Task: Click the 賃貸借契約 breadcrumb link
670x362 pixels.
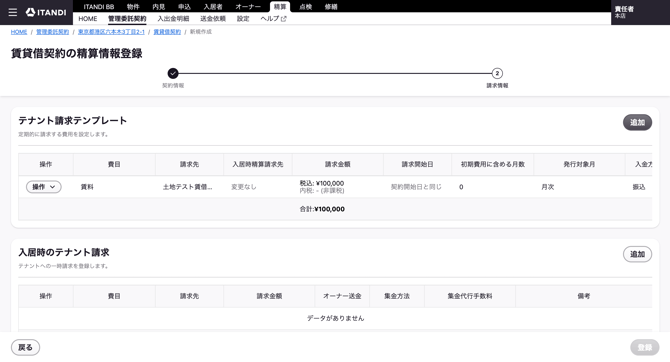Action: [x=167, y=32]
